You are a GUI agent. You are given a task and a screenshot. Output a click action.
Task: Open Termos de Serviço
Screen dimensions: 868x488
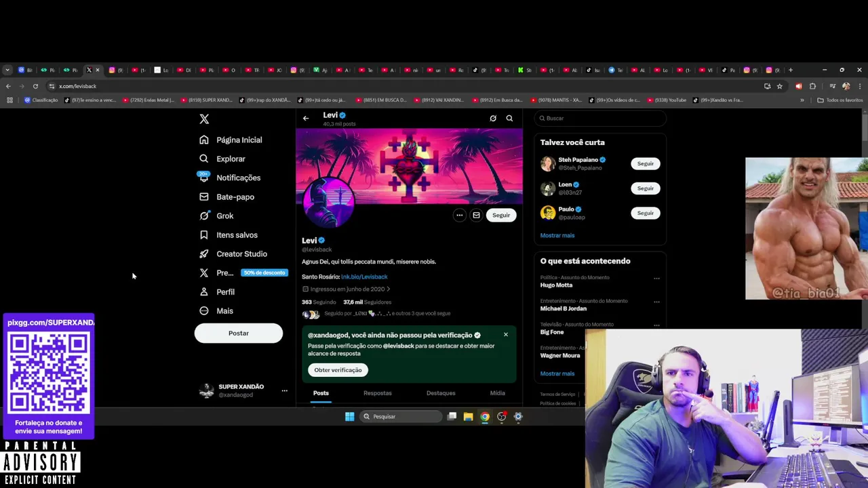557,394
